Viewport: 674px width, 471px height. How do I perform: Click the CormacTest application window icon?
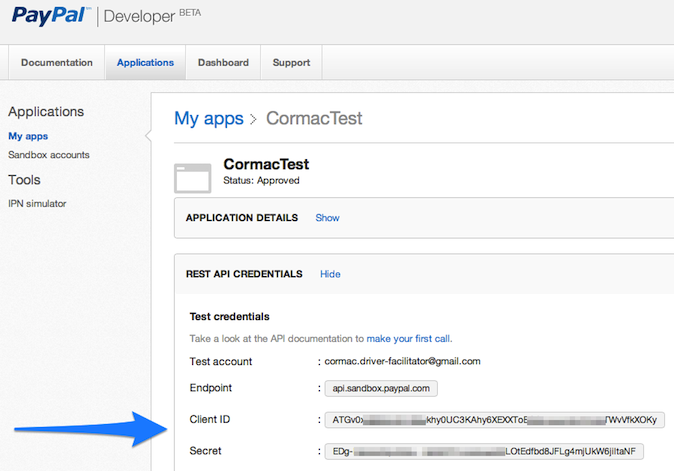coord(193,177)
